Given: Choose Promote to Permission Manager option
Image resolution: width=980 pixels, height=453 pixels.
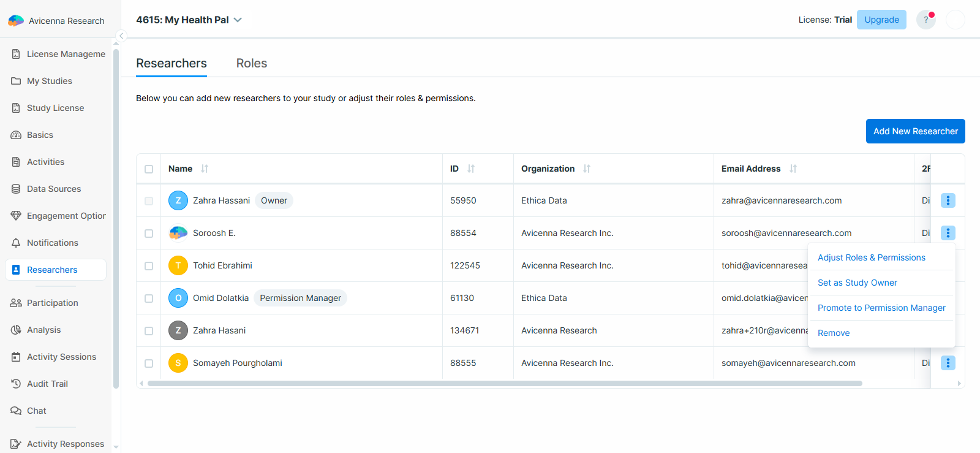Looking at the screenshot, I should click(x=881, y=308).
